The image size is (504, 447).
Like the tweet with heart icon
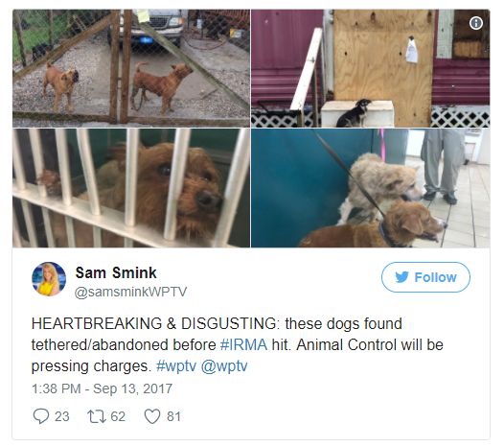click(x=151, y=416)
